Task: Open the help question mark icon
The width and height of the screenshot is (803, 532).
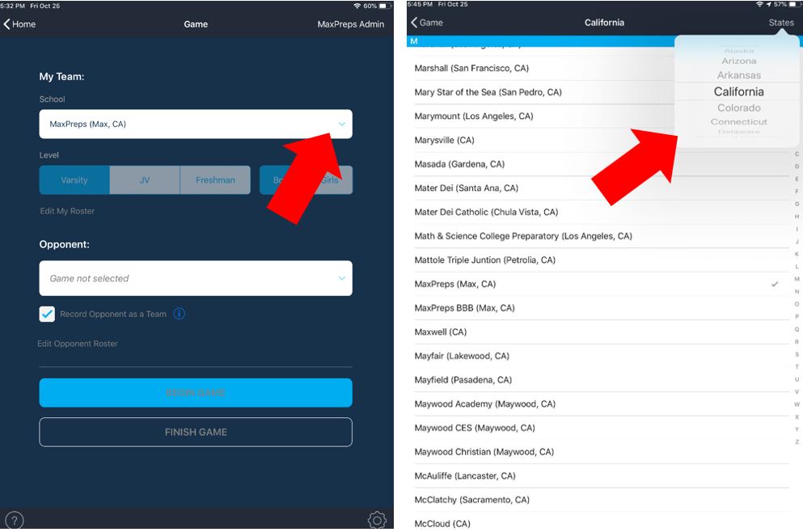Action: pos(15,521)
